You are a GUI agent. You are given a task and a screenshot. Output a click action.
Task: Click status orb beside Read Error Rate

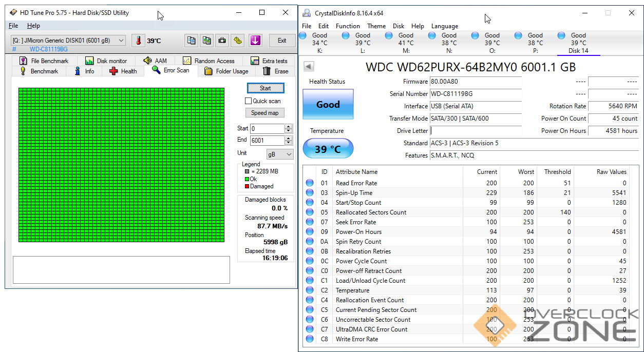coord(310,183)
